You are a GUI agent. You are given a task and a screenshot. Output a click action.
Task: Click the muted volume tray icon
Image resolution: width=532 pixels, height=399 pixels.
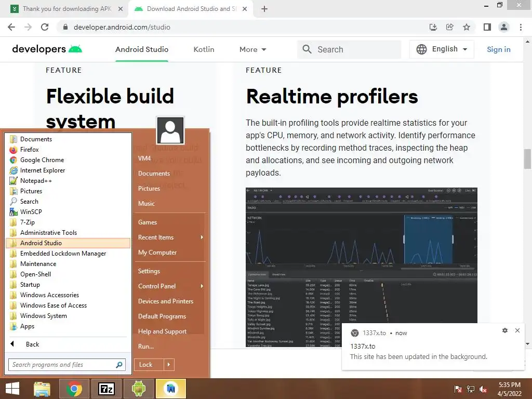tap(483, 389)
